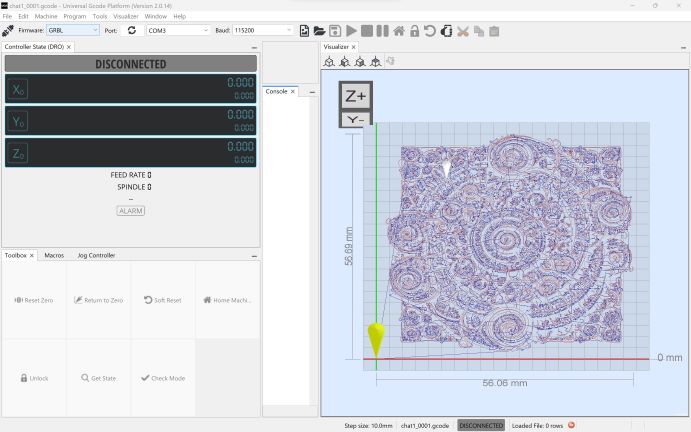Click the soft reset arrow toolbar icon
This screenshot has height=432, width=691.
click(x=430, y=31)
